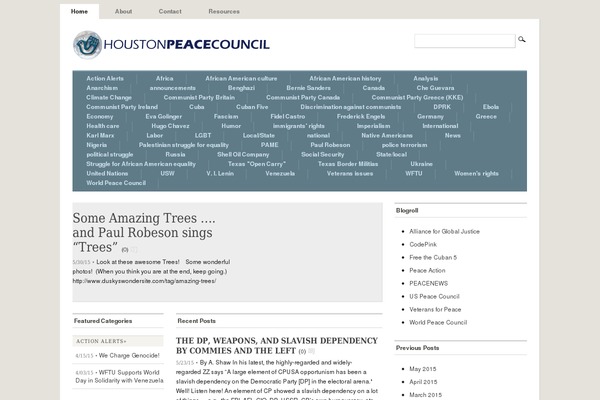The width and height of the screenshot is (600, 400).
Task: Open the DP, Weapons, and Slavish Dependency post
Action: click(x=277, y=346)
